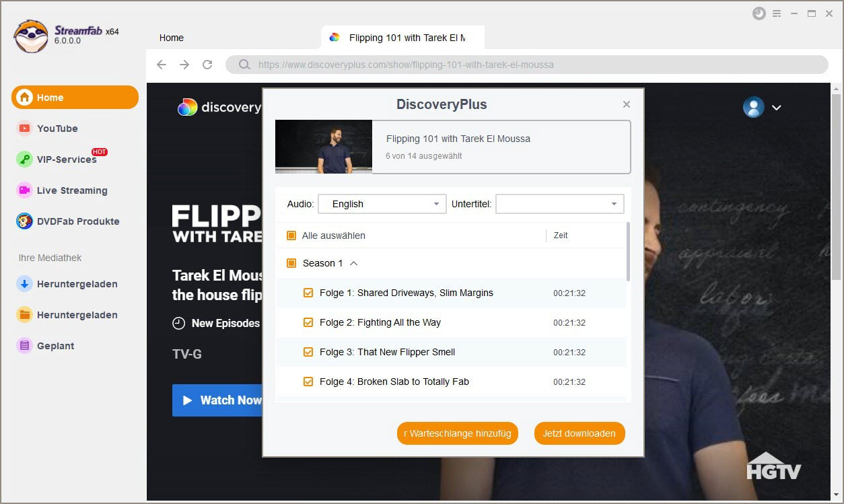
Task: Click the Watch Now button
Action: (x=217, y=400)
